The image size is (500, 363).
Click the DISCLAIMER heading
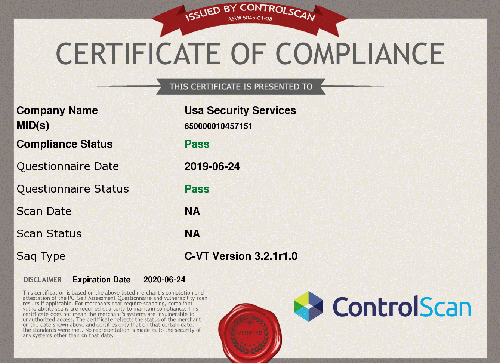pyautogui.click(x=43, y=280)
